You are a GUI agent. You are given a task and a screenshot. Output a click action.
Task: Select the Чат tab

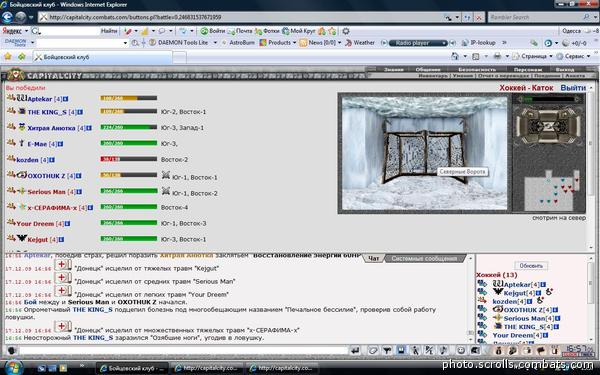[373, 259]
